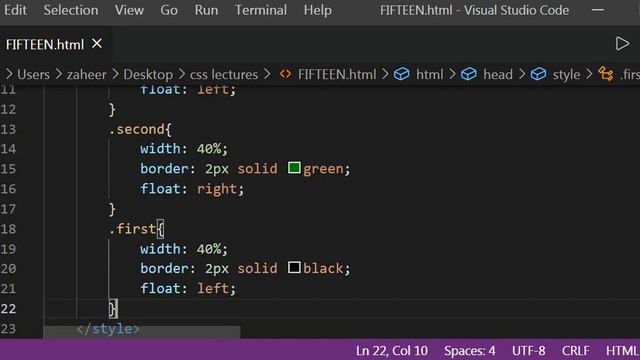This screenshot has width=640, height=360.
Task: Open the Go menu
Action: pyautogui.click(x=169, y=10)
